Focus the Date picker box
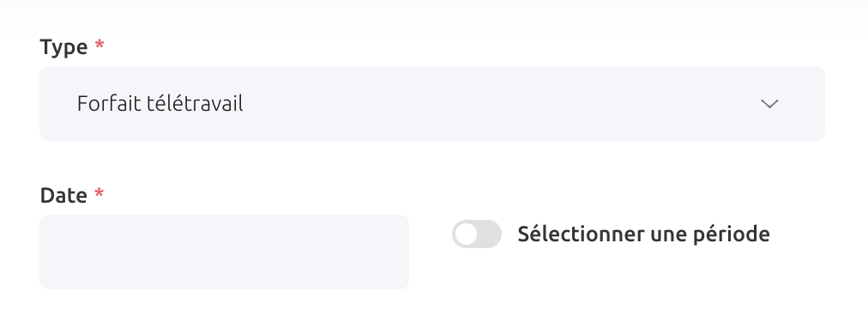Screen dimensions: 868x316 (x=224, y=252)
